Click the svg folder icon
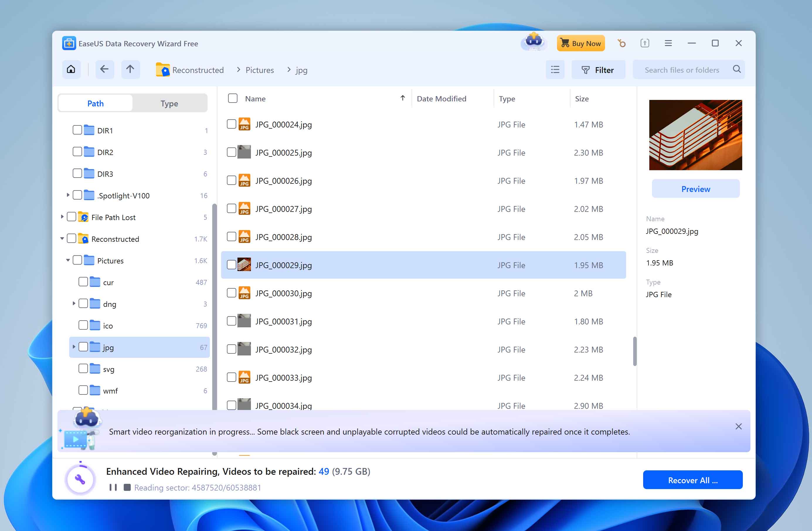This screenshot has height=531, width=812. [95, 369]
